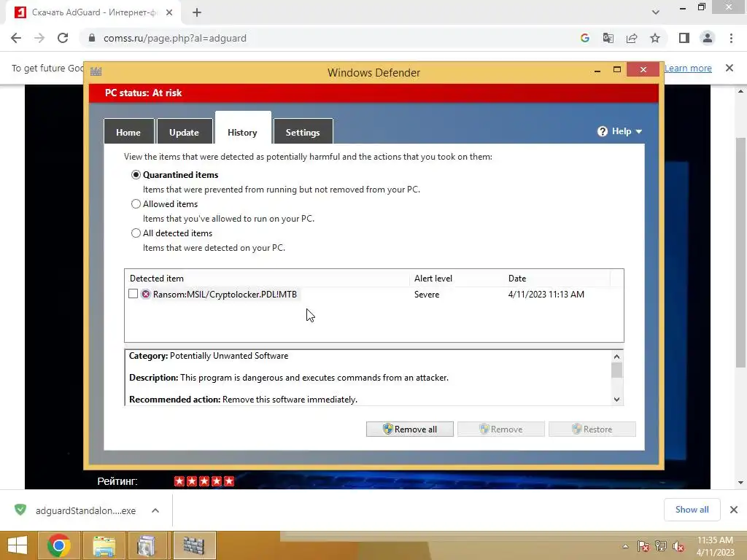Click the details pane scroll up arrow
This screenshot has height=560, width=747.
pyautogui.click(x=617, y=356)
